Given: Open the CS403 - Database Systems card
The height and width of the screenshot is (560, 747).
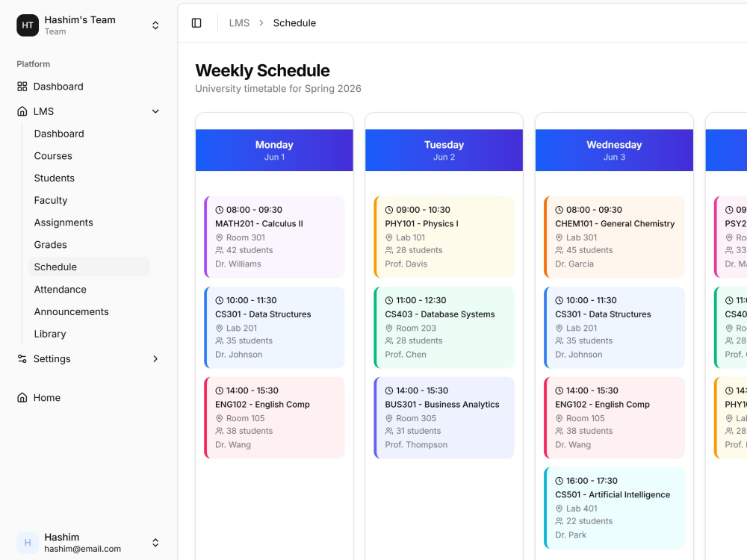Looking at the screenshot, I should pos(444,327).
